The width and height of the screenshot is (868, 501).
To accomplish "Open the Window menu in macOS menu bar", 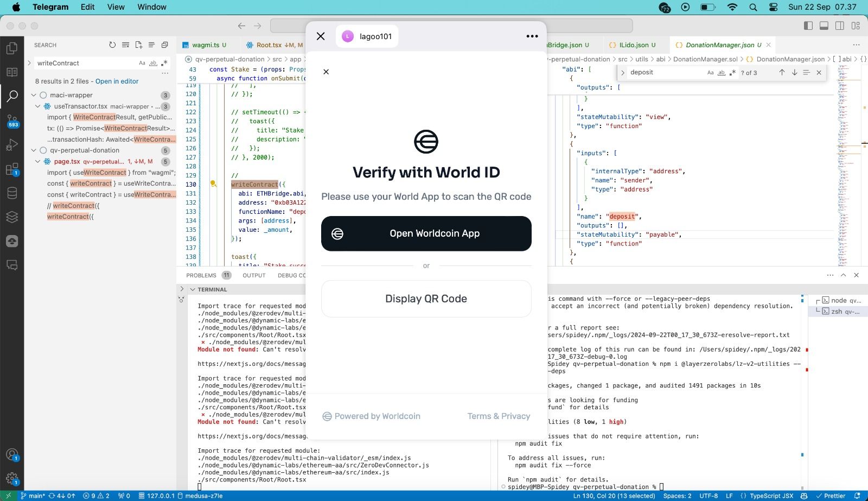I will pos(152,7).
